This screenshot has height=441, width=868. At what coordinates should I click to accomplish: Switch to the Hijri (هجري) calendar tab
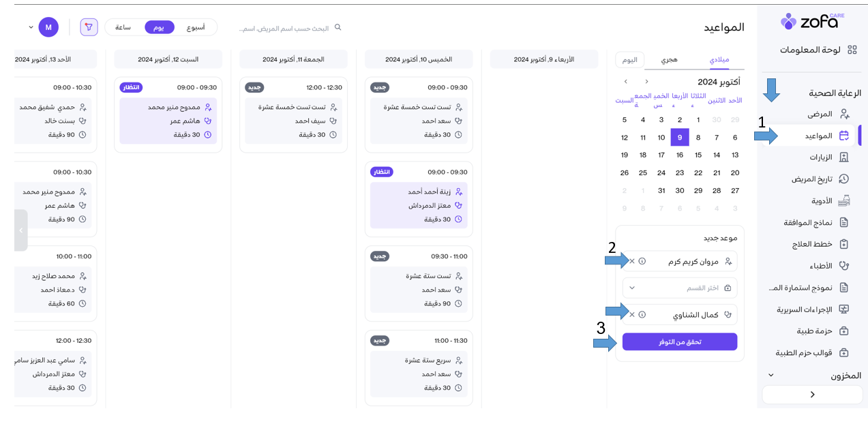coord(669,60)
